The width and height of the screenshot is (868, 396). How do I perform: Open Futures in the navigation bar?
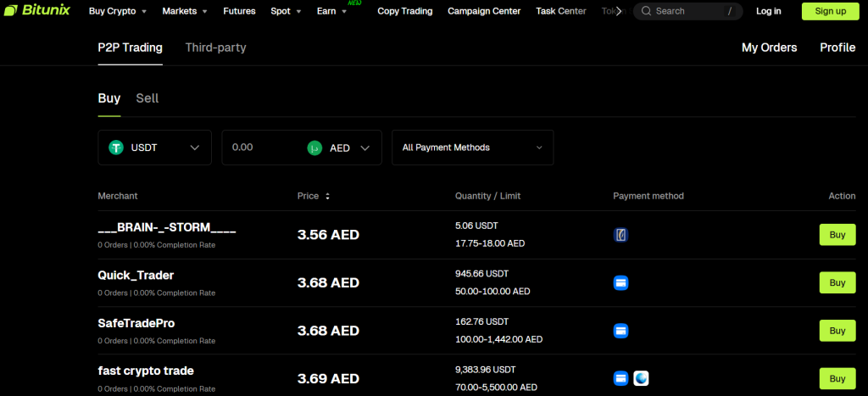(239, 11)
